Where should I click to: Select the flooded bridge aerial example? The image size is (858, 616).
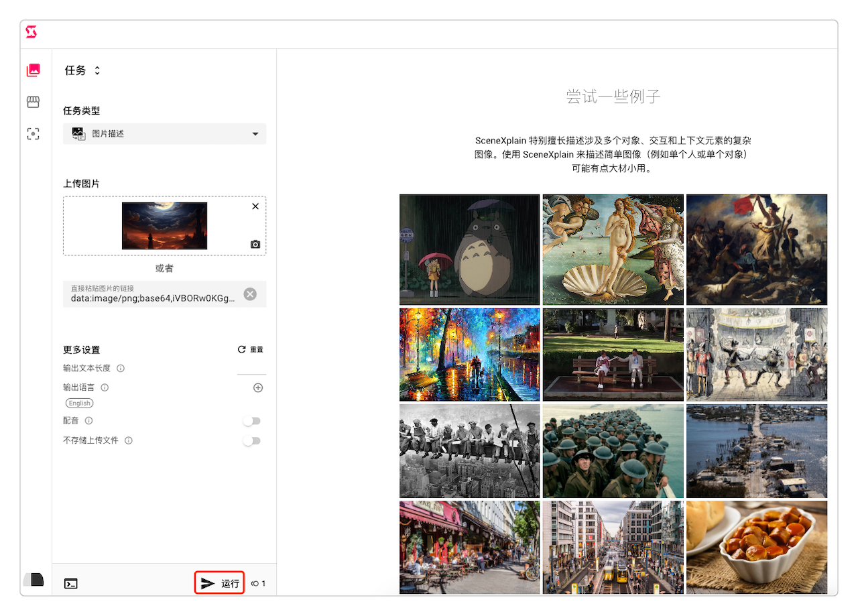point(757,451)
